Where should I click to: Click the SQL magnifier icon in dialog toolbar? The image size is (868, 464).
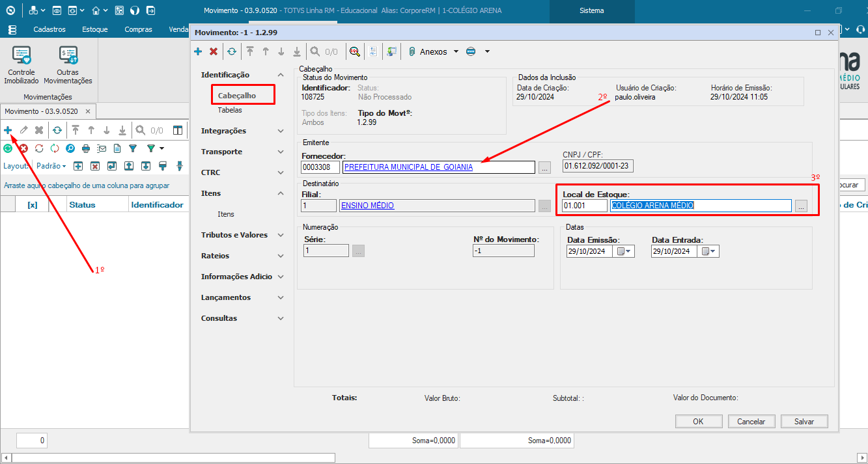(x=355, y=51)
